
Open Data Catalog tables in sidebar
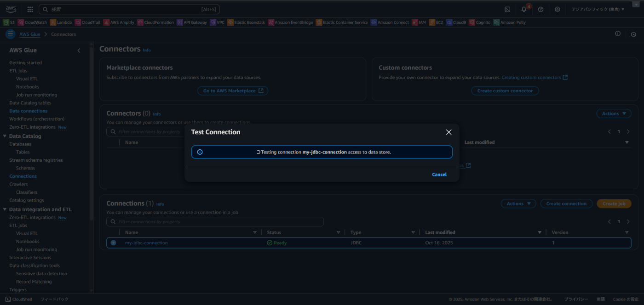(x=30, y=103)
